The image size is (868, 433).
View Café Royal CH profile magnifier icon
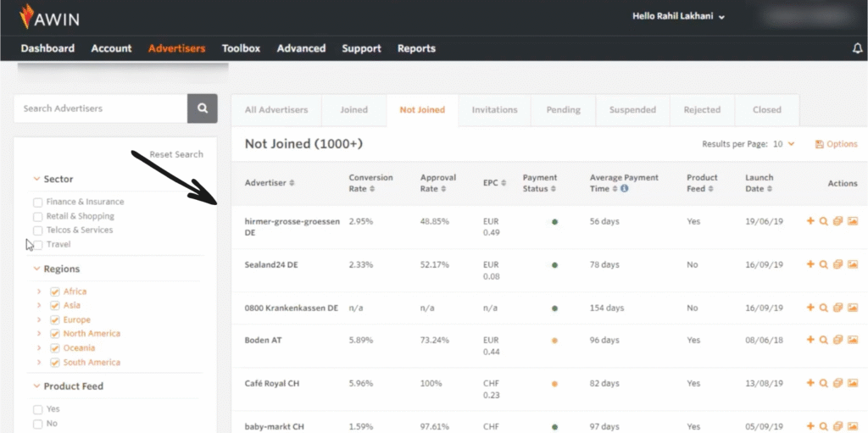[x=824, y=383]
